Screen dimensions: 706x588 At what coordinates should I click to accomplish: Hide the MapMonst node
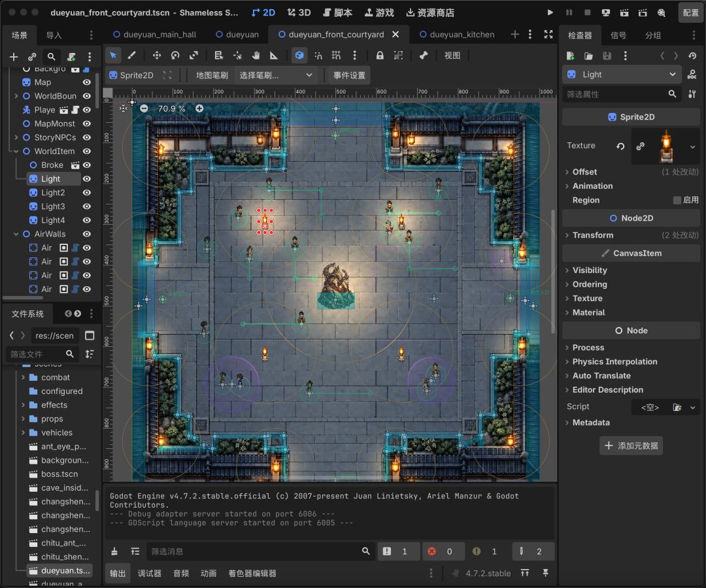pos(87,123)
